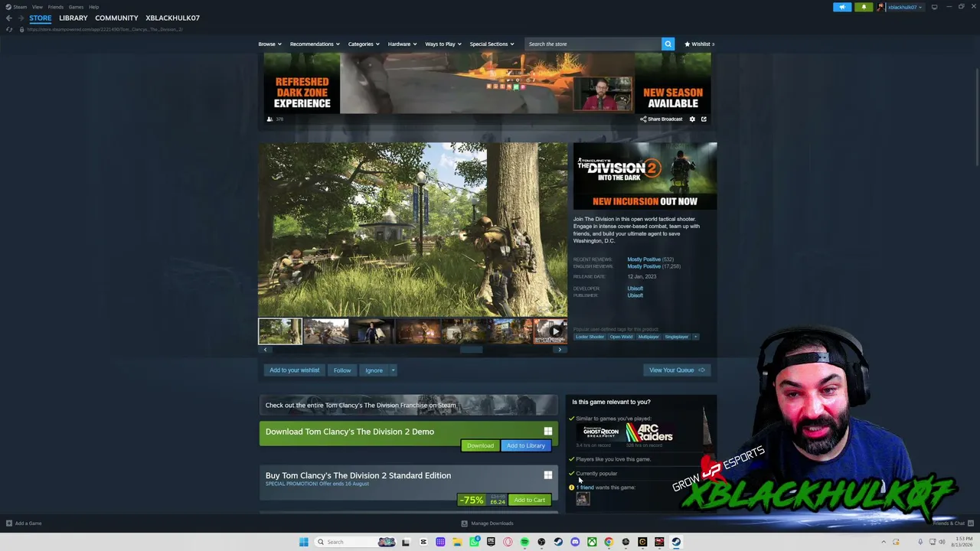Viewport: 980px width, 551px height.
Task: Pop out the broadcast in new window
Action: 704,119
